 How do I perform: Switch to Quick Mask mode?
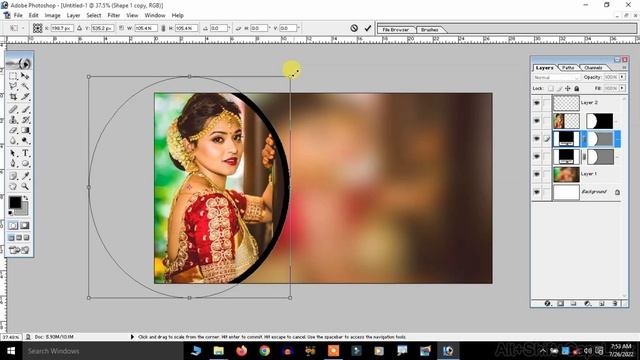[x=25, y=226]
